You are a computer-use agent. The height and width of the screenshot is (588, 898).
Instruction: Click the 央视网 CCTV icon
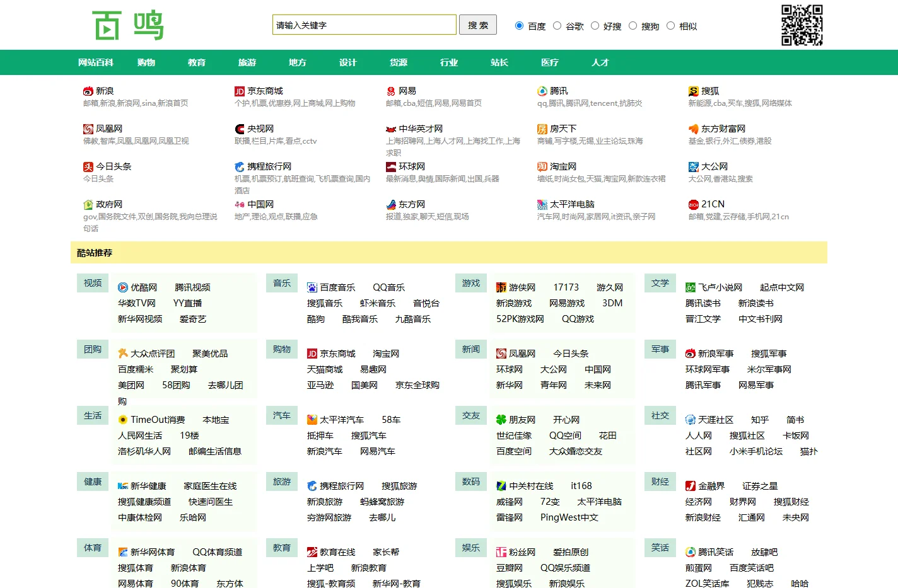point(240,129)
